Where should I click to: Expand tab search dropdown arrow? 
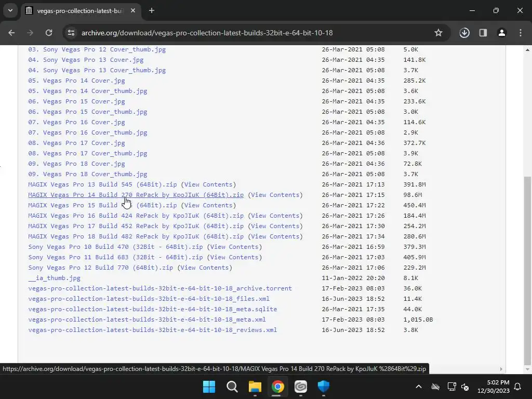10,10
